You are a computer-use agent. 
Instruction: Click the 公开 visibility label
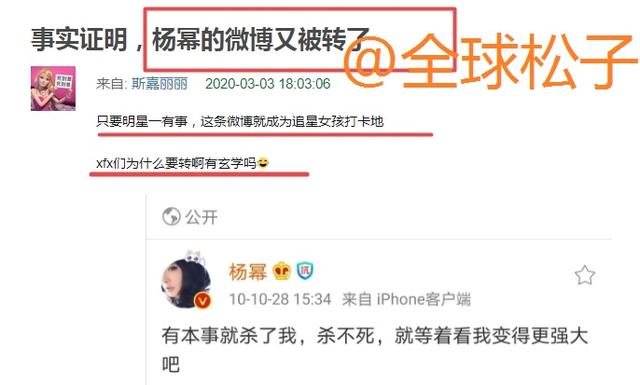coord(202,217)
